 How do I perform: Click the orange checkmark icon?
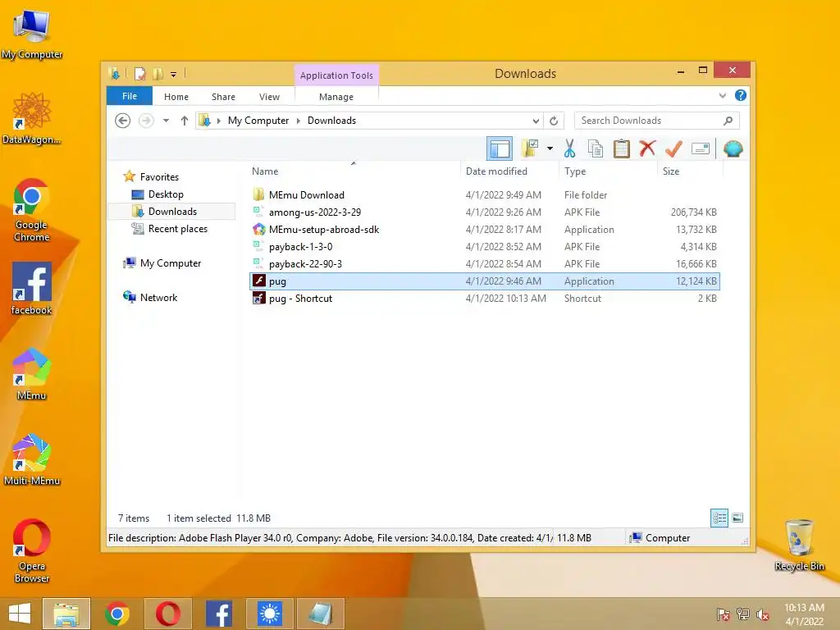[673, 148]
